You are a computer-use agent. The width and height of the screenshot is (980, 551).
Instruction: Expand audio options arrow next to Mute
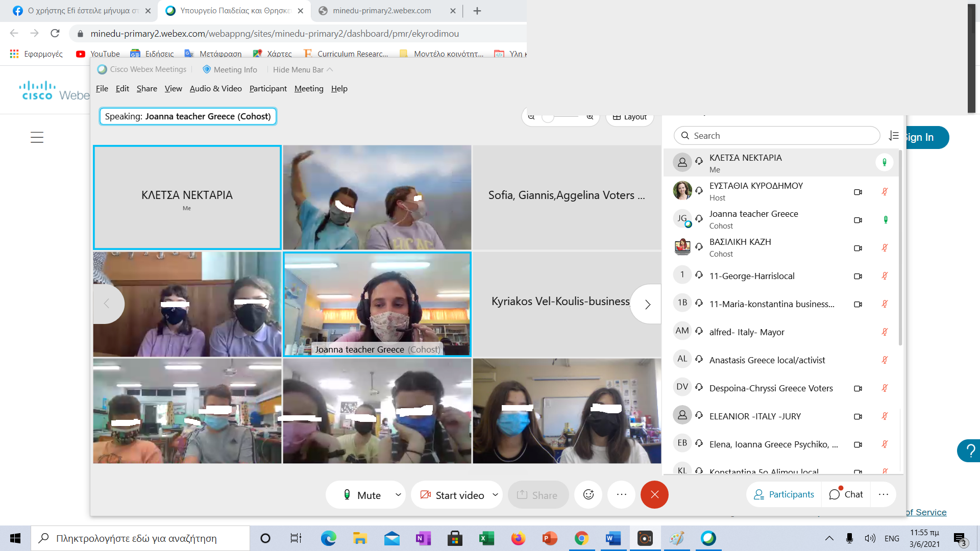tap(398, 495)
